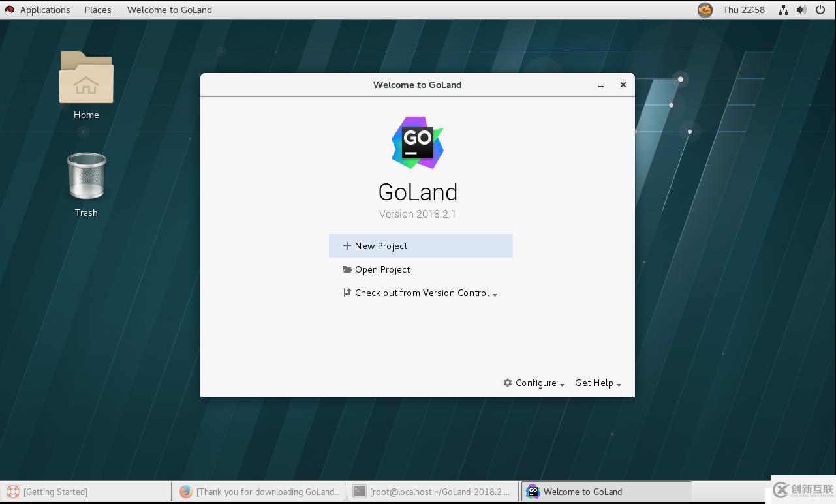Open the wired network status icon
Image resolution: width=836 pixels, height=504 pixels.
click(783, 10)
